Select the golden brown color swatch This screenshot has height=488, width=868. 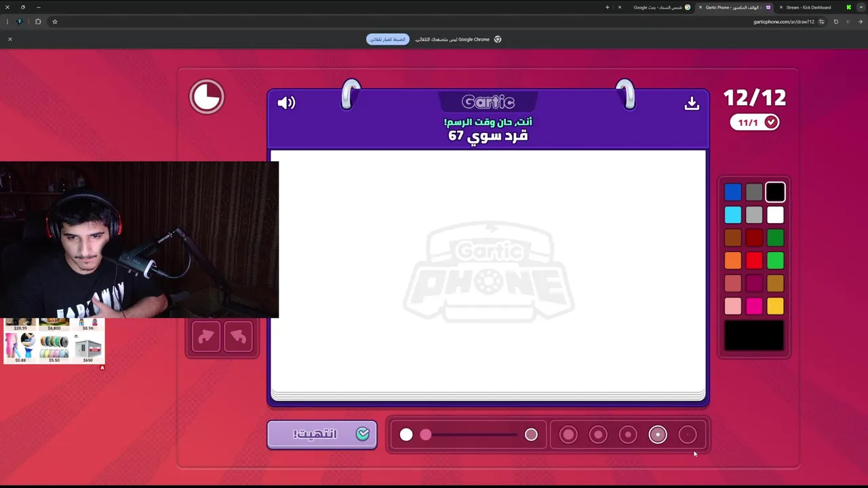[x=775, y=283]
